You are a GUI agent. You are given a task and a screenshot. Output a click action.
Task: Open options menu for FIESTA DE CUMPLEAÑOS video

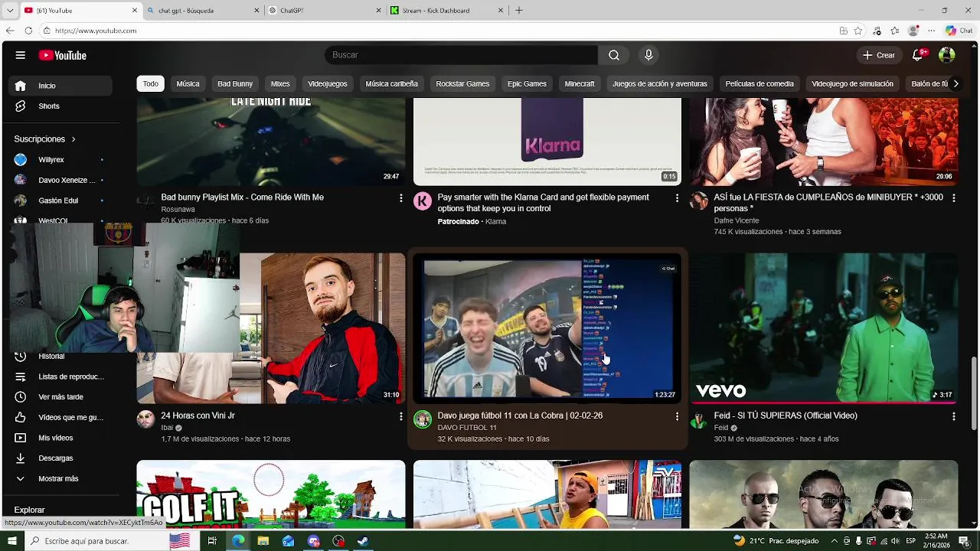pos(953,197)
